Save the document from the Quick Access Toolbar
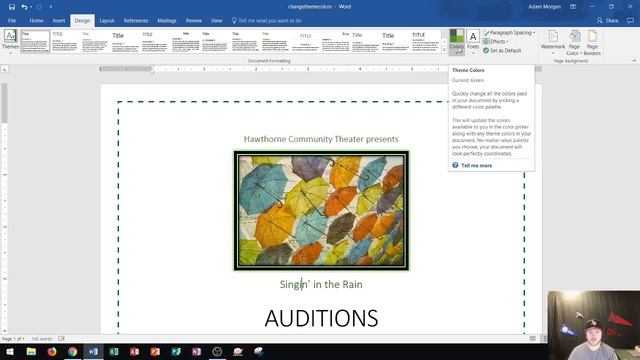The height and width of the screenshot is (360, 640). coord(11,7)
